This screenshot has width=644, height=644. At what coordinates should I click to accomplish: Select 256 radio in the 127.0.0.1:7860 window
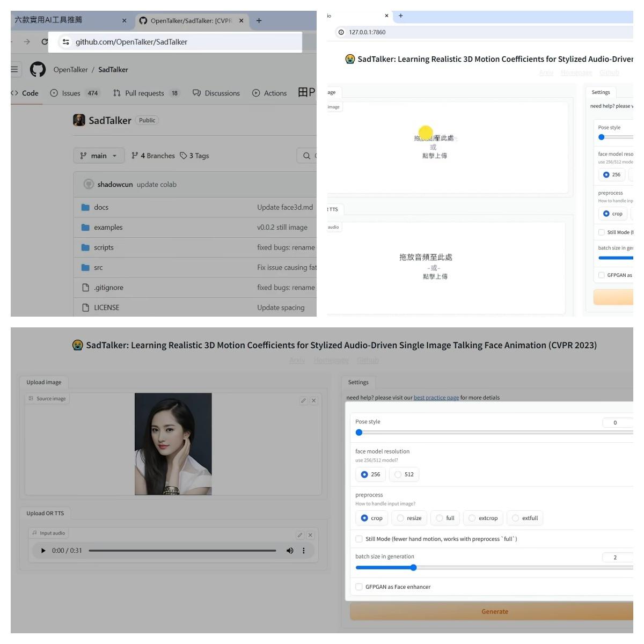coord(612,174)
